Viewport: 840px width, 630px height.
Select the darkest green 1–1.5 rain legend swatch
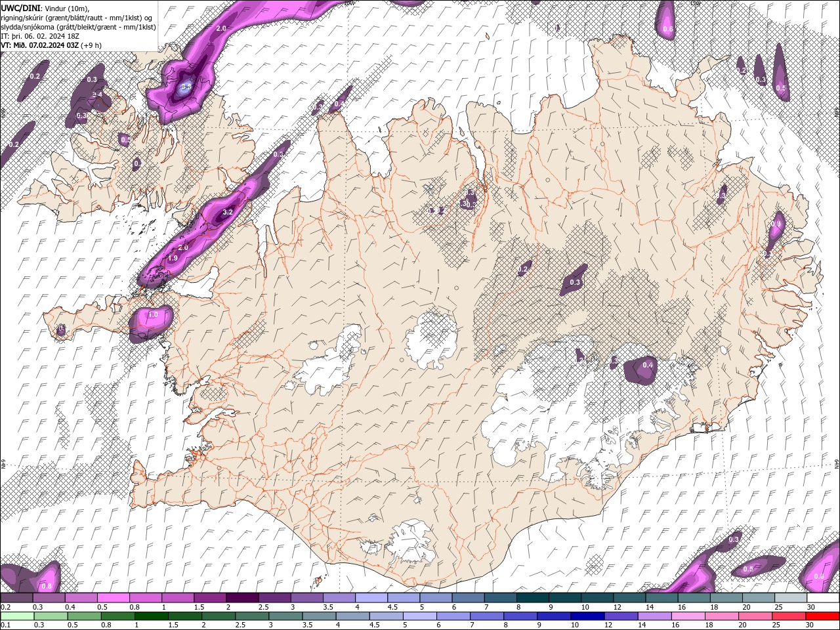(151, 616)
